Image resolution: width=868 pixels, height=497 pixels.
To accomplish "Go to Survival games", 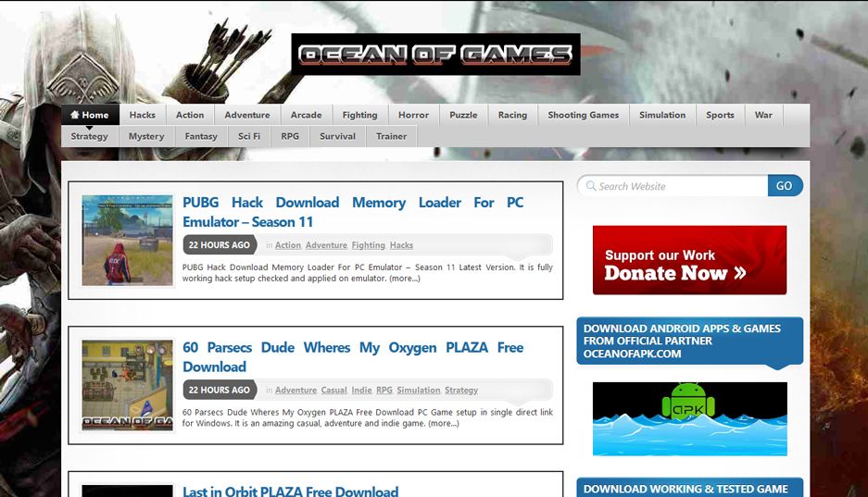I will tap(338, 136).
